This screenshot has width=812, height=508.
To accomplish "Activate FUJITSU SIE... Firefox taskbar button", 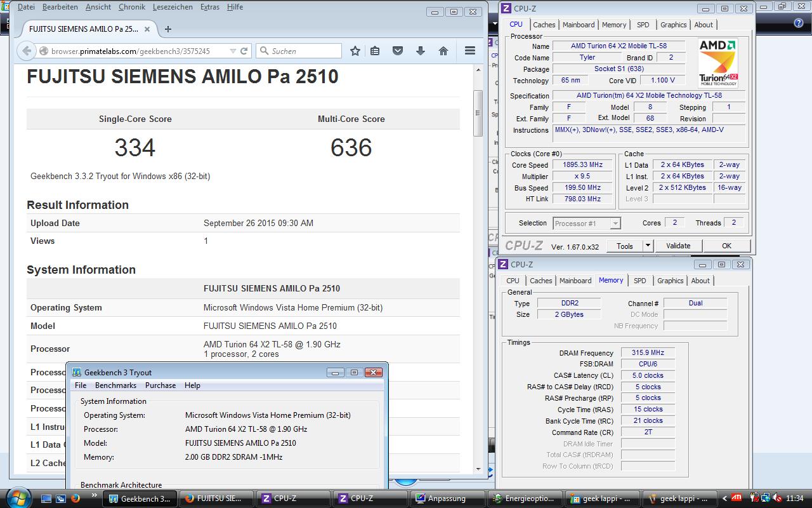I will pos(216,498).
